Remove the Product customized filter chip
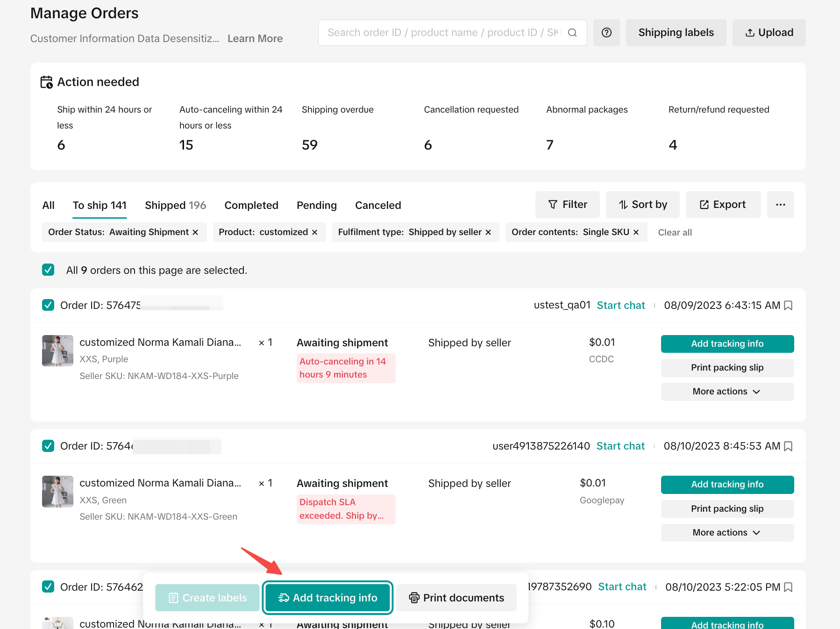The width and height of the screenshot is (840, 629). tap(315, 232)
